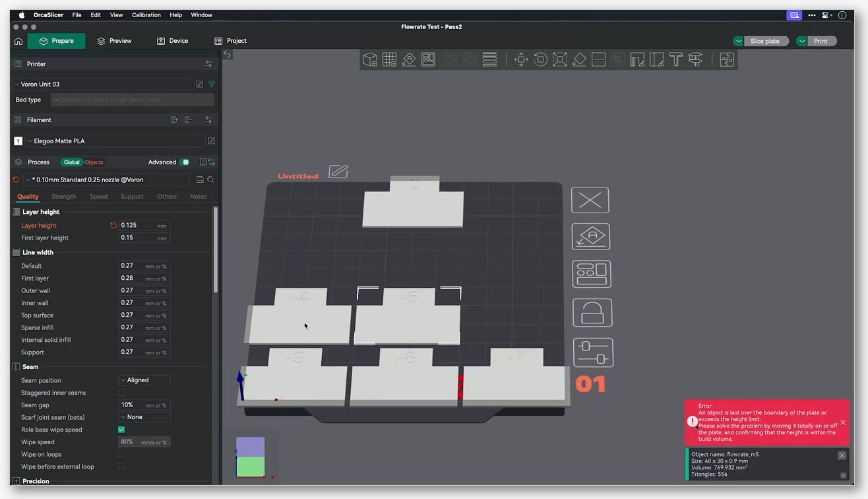
Task: Click the Add plate grid icon
Action: pos(389,60)
